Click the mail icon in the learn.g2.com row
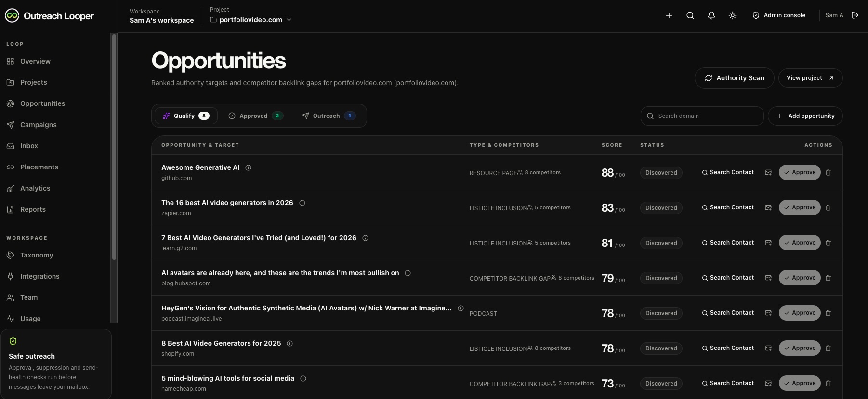 [x=768, y=243]
